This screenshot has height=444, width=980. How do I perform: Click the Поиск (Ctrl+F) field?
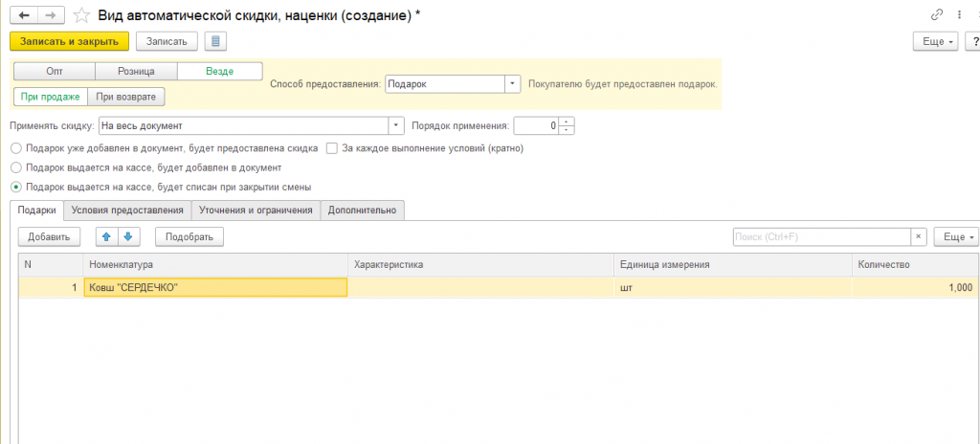[821, 237]
